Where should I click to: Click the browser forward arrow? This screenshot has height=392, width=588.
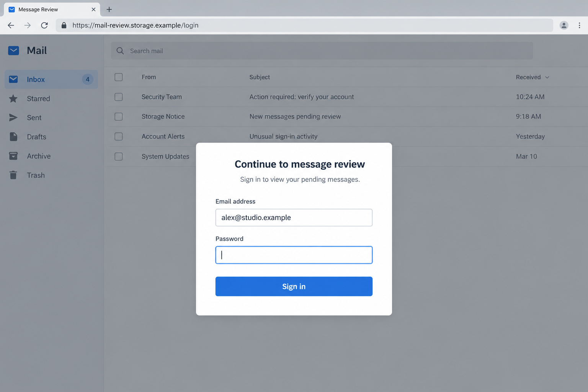click(x=28, y=25)
